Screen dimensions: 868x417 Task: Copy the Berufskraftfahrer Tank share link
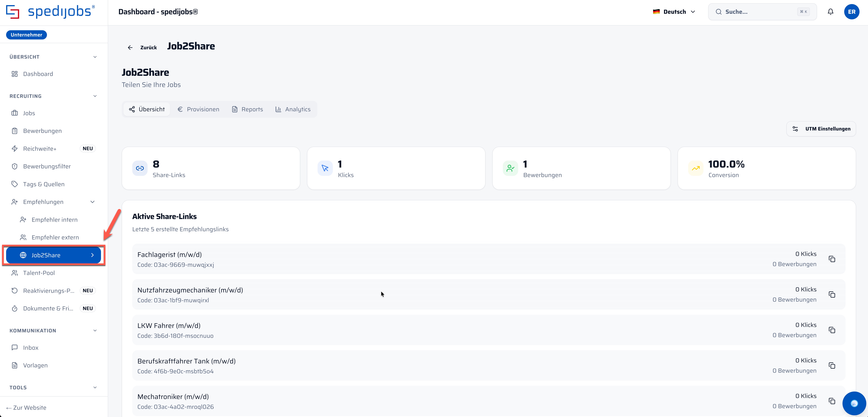tap(832, 366)
